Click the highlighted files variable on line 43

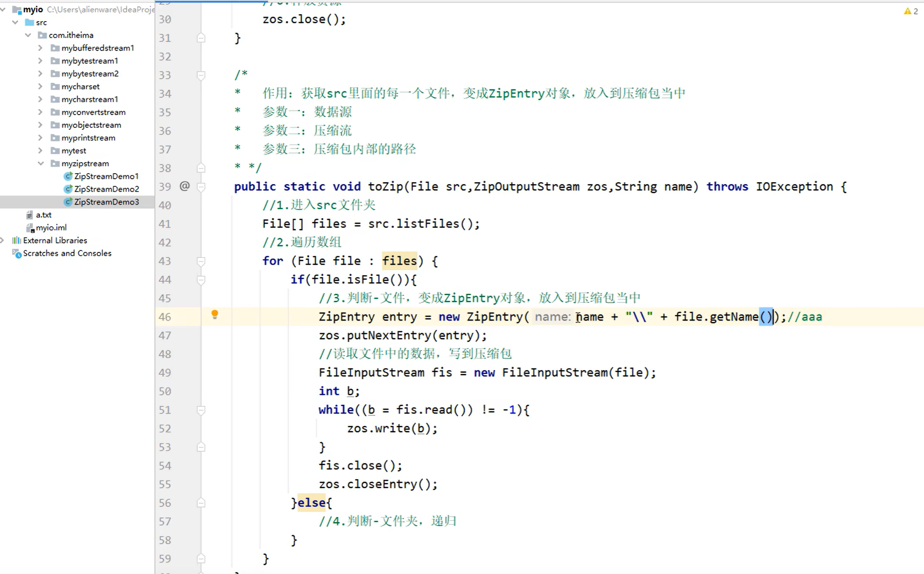[399, 260]
